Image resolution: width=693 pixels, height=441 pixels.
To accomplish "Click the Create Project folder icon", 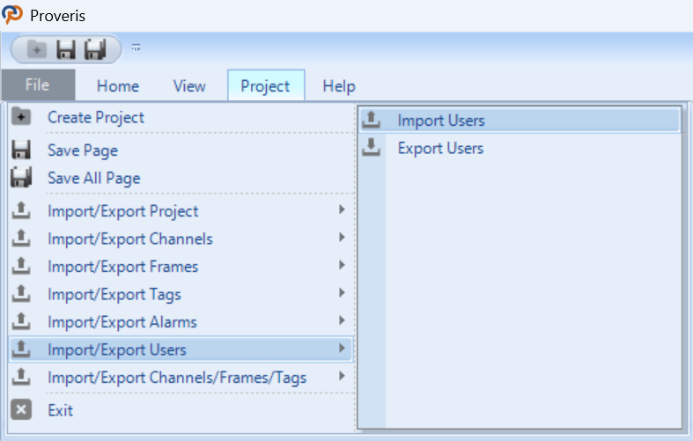I will click(x=21, y=117).
